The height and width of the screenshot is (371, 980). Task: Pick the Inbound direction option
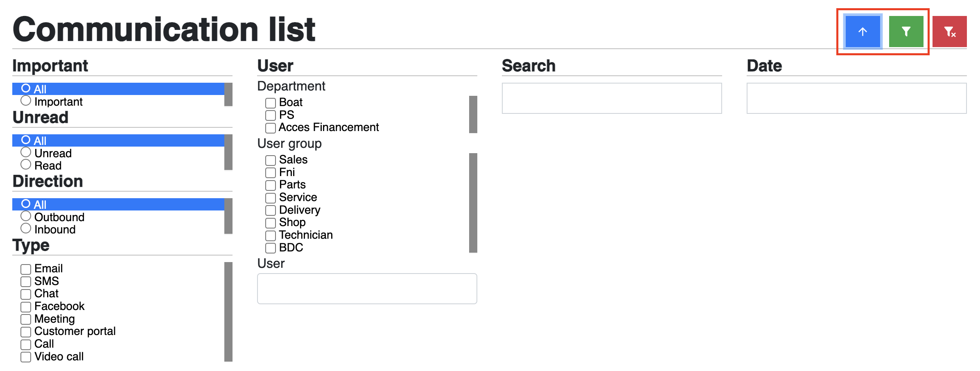point(26,228)
